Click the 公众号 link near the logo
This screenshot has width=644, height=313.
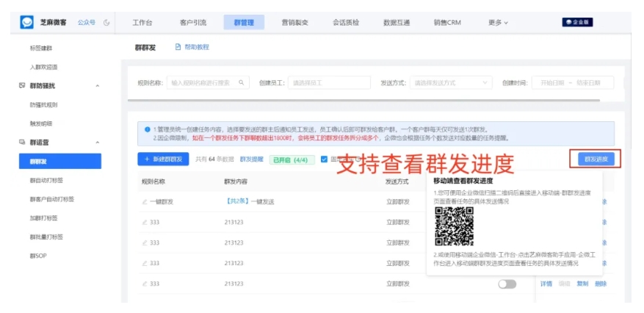pos(87,23)
